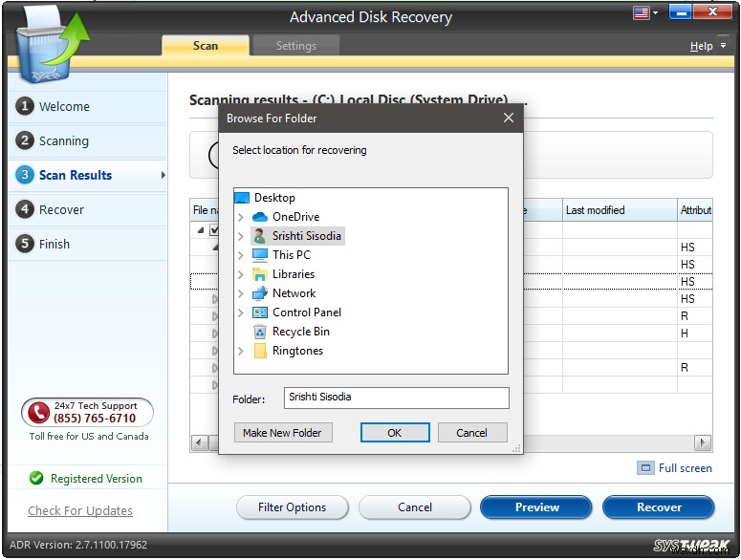The width and height of the screenshot is (741, 560).
Task: Click the tech support phone icon
Action: click(x=38, y=413)
